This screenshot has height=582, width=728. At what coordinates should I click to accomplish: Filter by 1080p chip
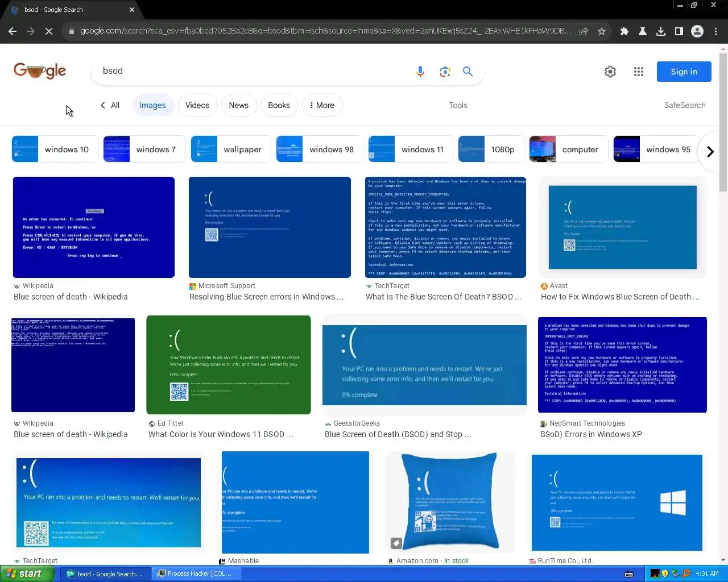(x=491, y=149)
